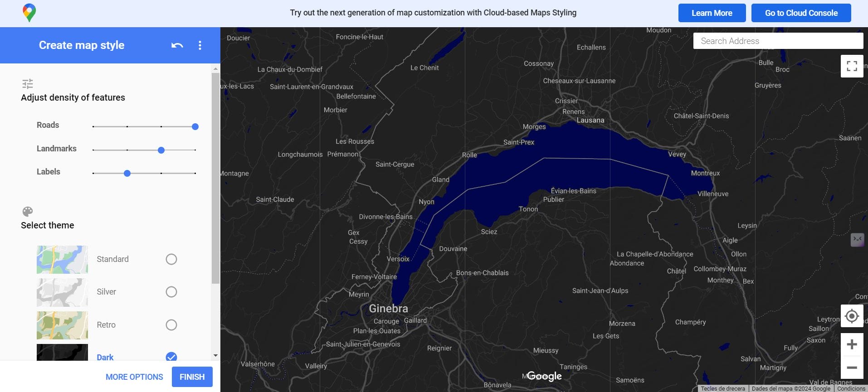Click the Labels density slider handle

(127, 173)
